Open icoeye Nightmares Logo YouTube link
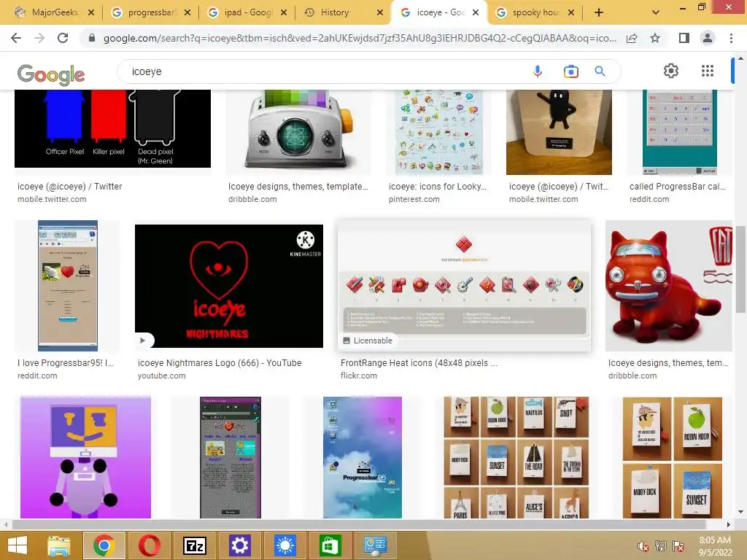The height and width of the screenshot is (560, 747). click(x=220, y=363)
